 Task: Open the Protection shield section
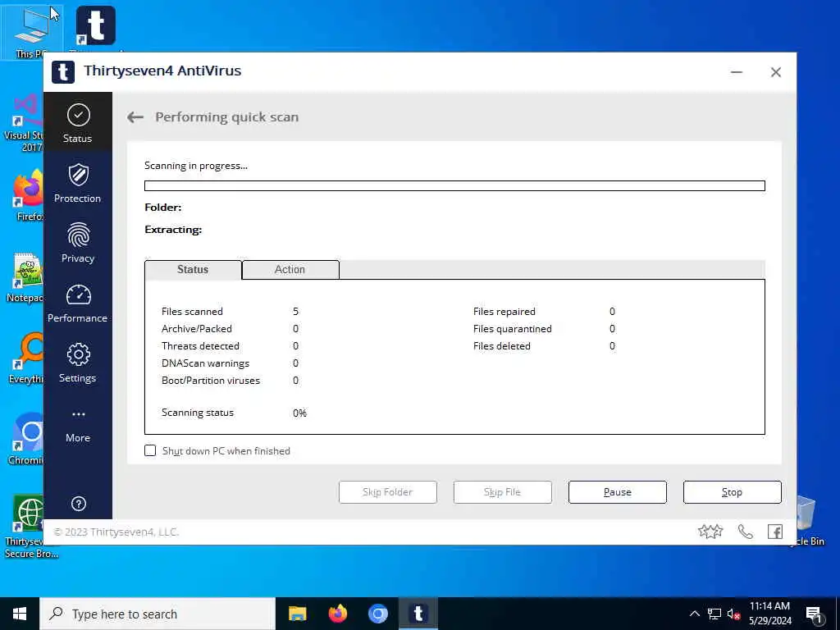[78, 183]
